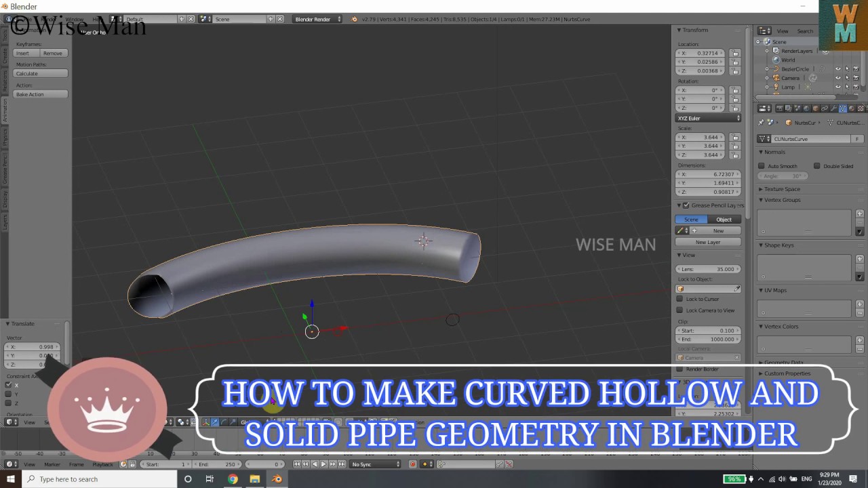
Task: Click the Bake Action button
Action: (41, 94)
